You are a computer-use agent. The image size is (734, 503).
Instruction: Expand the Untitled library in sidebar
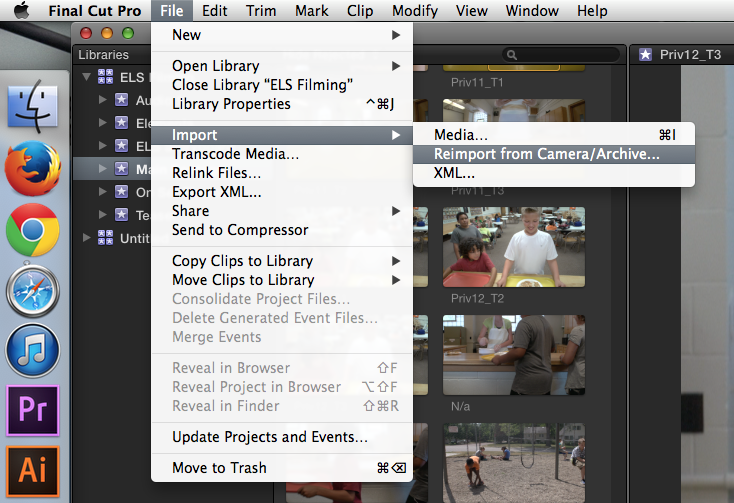tap(88, 237)
